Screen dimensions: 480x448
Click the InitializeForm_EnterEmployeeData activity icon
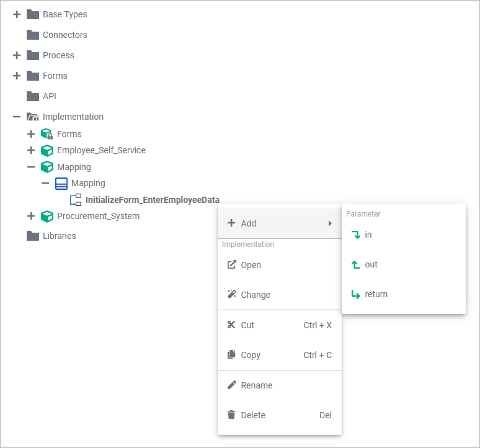76,200
